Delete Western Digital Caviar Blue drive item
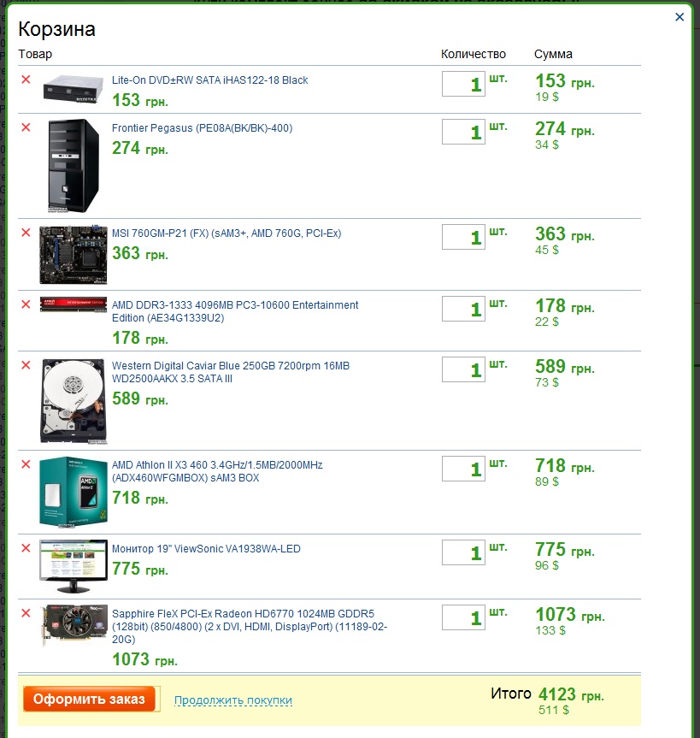Screen dimensions: 700x738 tap(26, 365)
